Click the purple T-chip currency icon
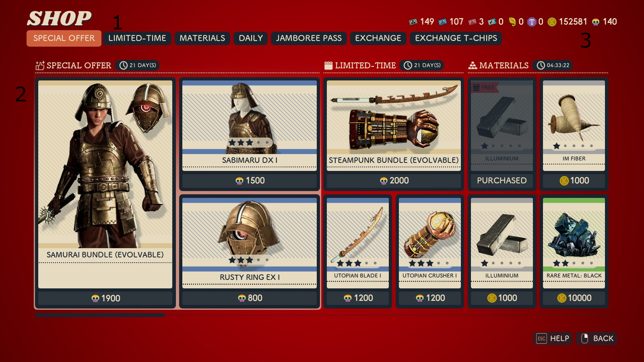 click(x=532, y=22)
